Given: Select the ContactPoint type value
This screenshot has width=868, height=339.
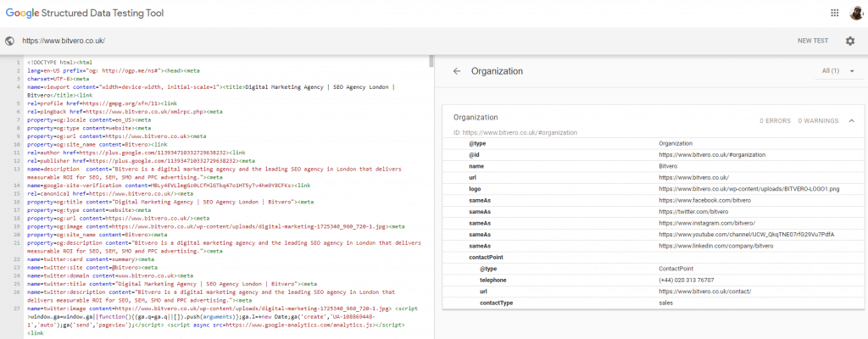Looking at the screenshot, I should pos(676,269).
